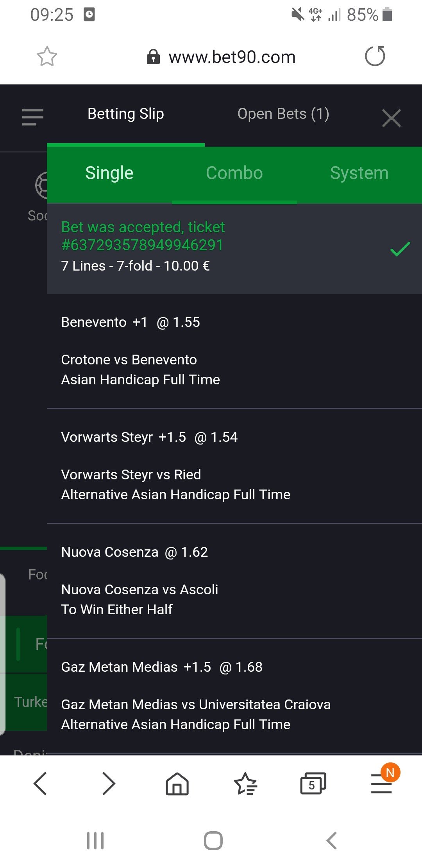Go forward with browser forward arrow

coord(109,784)
